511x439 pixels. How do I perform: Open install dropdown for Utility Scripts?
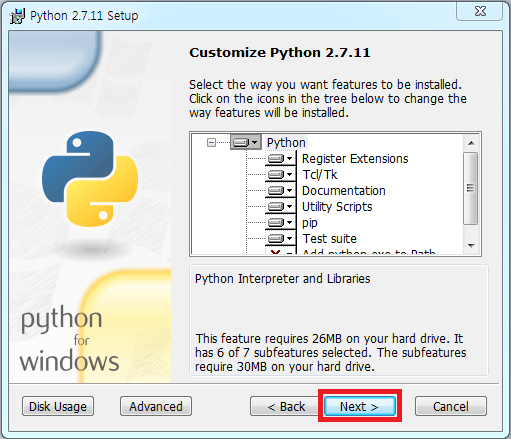tap(280, 206)
